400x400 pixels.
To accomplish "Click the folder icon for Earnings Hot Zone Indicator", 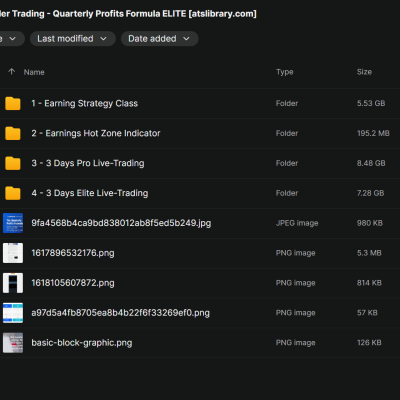I will pyautogui.click(x=13, y=133).
